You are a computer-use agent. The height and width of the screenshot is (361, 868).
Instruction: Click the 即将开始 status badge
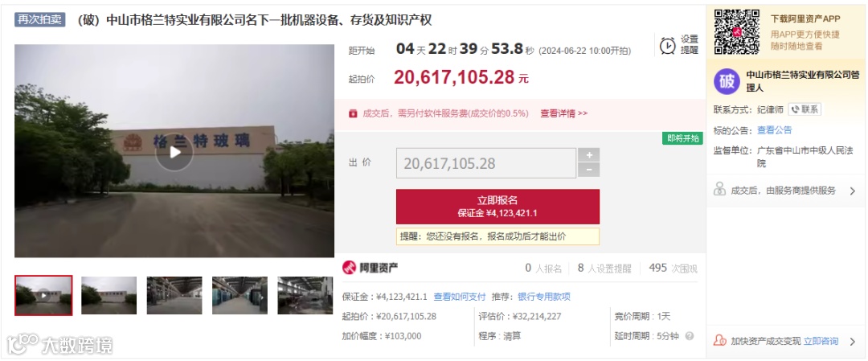click(x=682, y=138)
